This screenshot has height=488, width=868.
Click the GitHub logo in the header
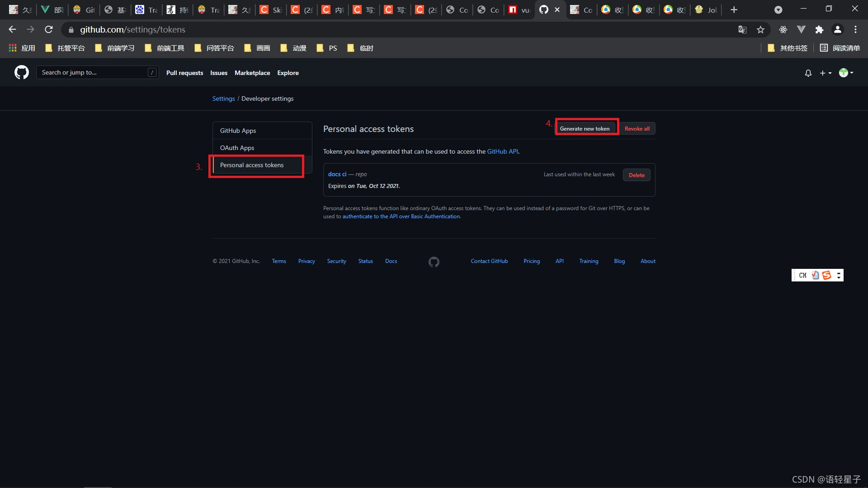point(21,72)
